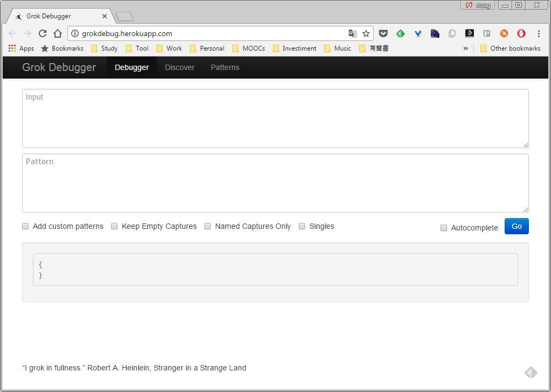Enable the Add custom patterns checkbox
Viewport: 551px width, 392px height.
(x=25, y=226)
